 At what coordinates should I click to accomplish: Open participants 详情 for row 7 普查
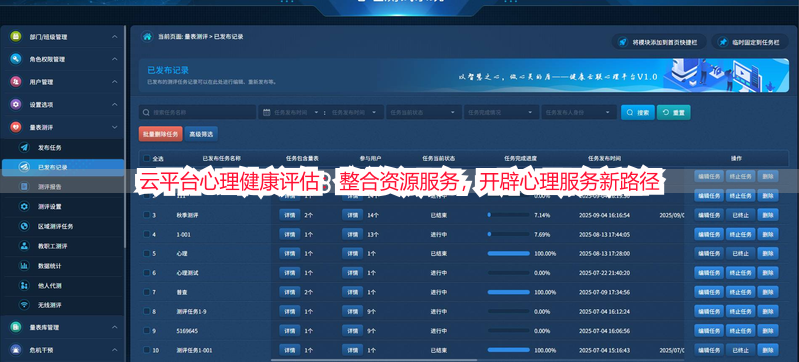coord(352,292)
